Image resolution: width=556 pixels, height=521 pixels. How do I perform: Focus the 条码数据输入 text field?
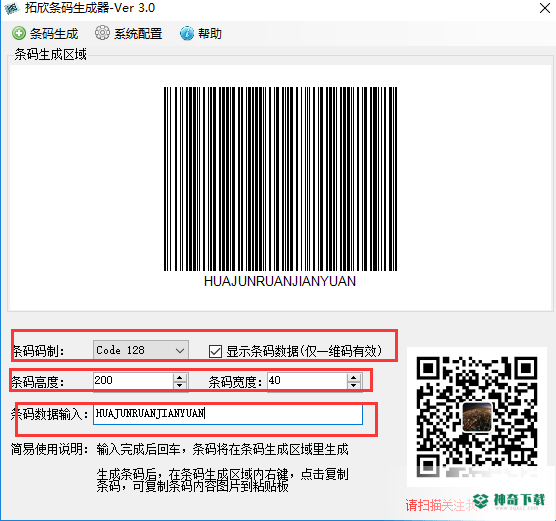pos(228,414)
